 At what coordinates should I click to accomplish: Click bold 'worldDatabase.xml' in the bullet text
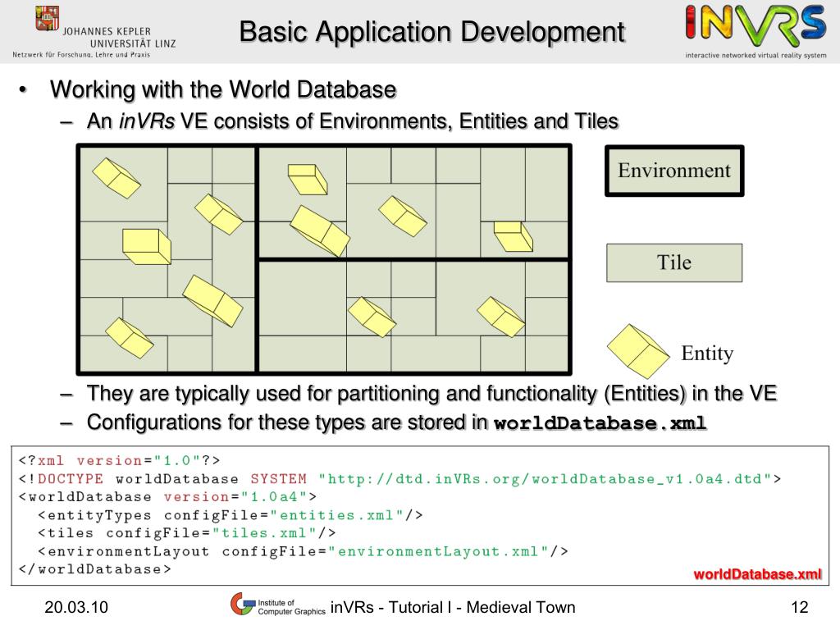click(x=600, y=423)
